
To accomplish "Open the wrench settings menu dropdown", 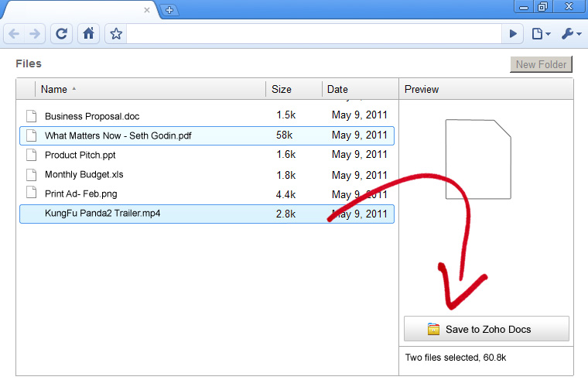I will click(x=570, y=34).
